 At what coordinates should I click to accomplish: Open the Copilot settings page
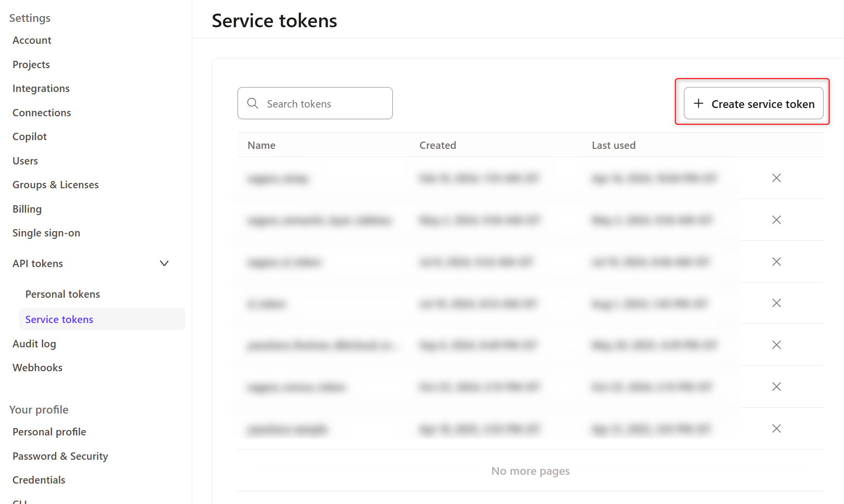point(30,137)
